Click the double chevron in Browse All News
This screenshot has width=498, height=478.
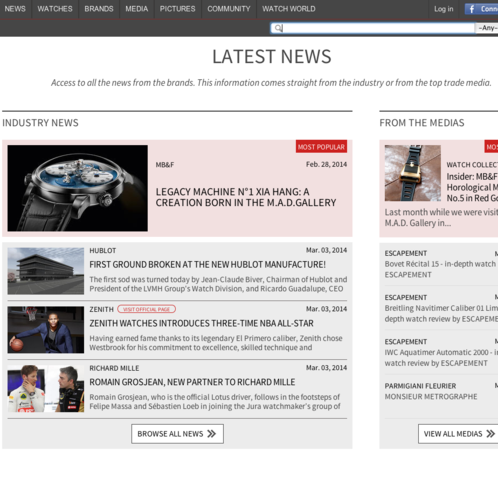211,434
